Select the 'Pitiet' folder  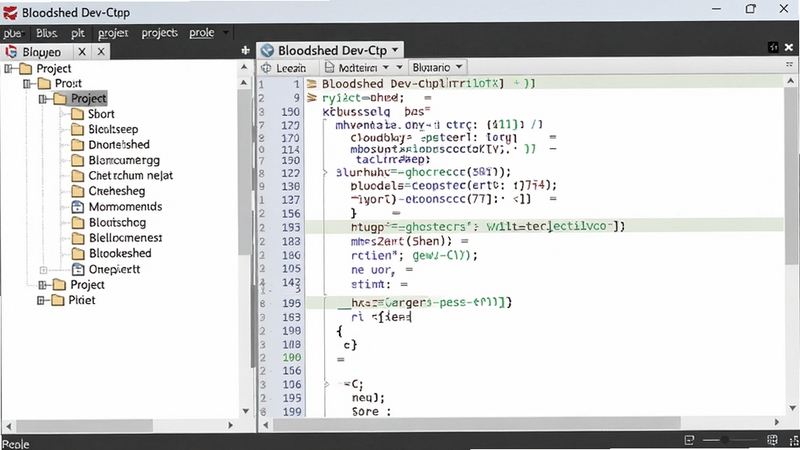tap(72, 300)
